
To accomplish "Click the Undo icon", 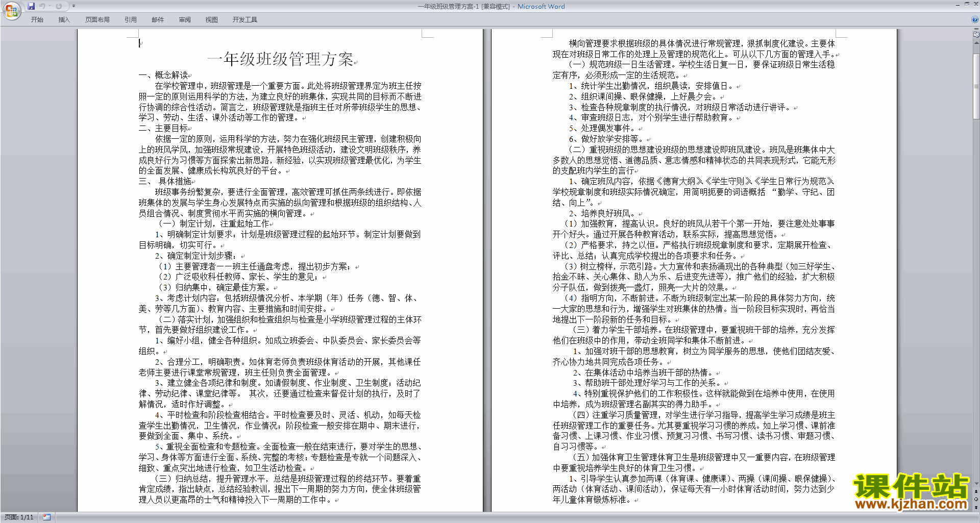I will tap(42, 6).
